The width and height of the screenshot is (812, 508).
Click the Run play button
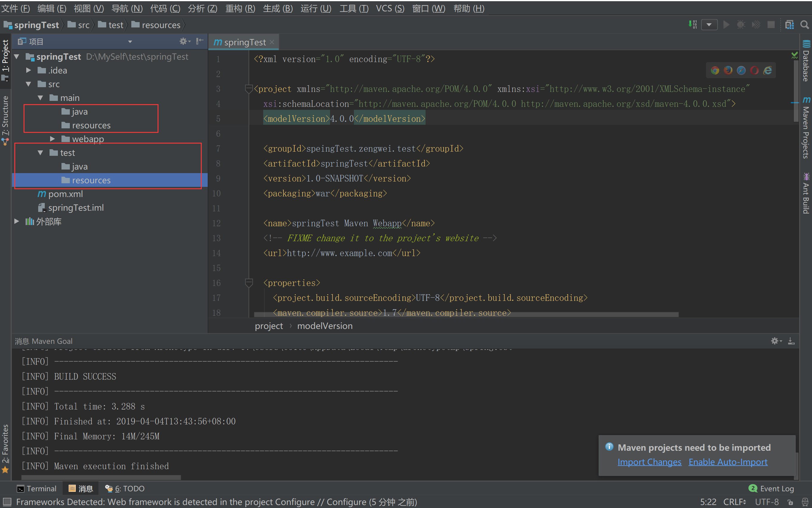point(726,25)
